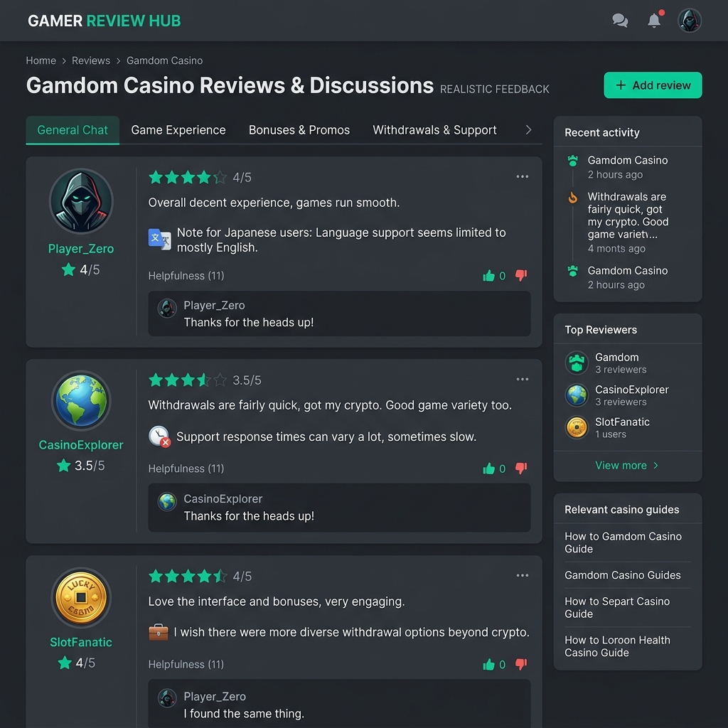Open more options on Player_Zero's review
Viewport: 728px width, 728px height.
(x=523, y=177)
